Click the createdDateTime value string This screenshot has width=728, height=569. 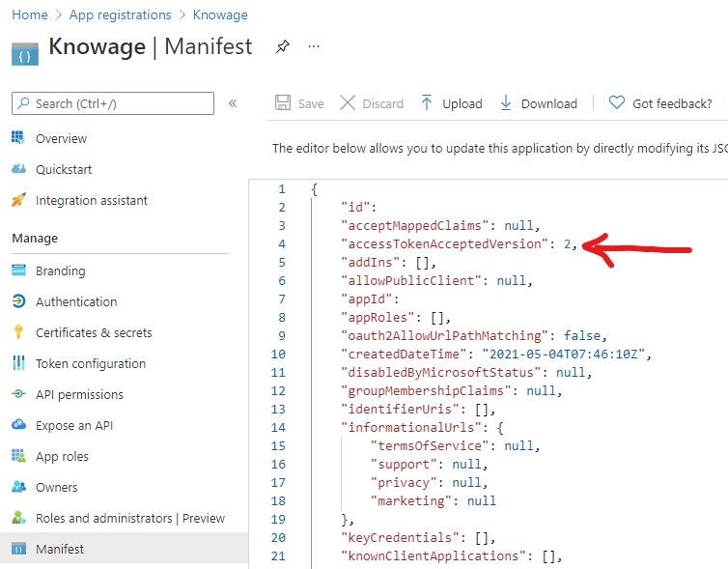point(563,354)
